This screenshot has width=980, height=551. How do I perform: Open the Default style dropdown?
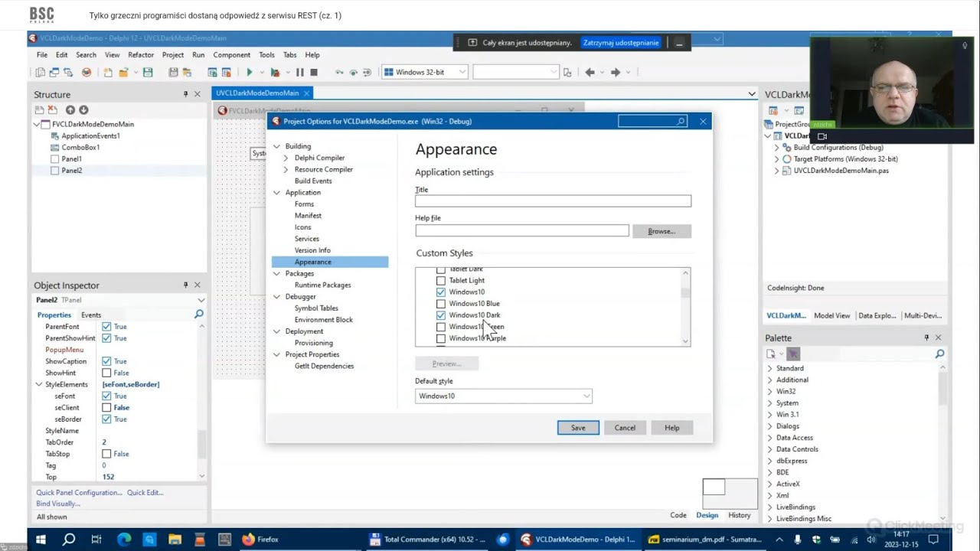[504, 396]
